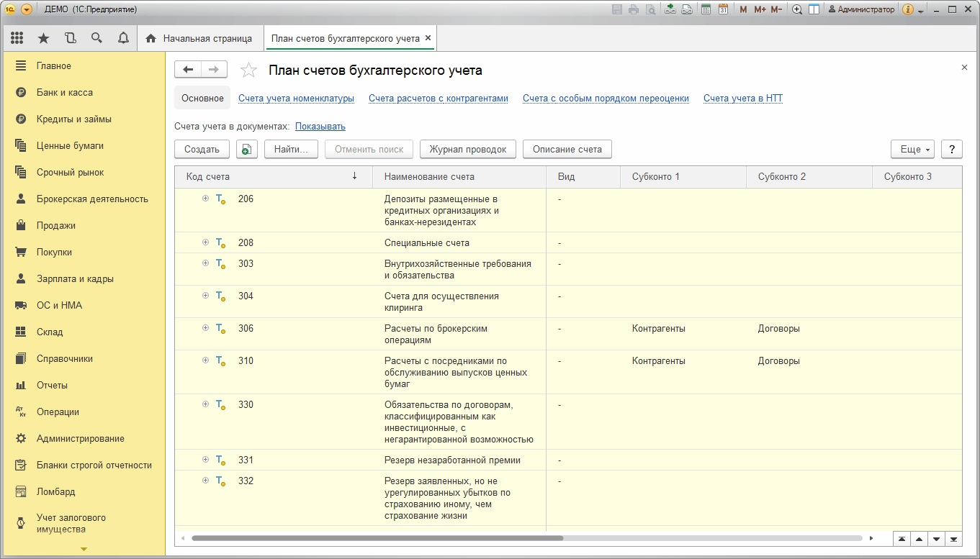The width and height of the screenshot is (980, 559).
Task: Expand account 304 row
Action: click(x=205, y=296)
